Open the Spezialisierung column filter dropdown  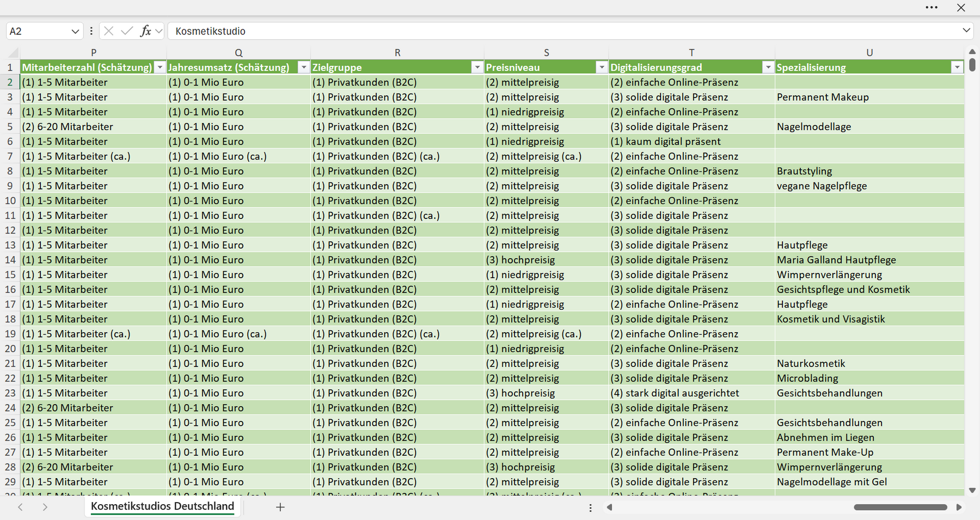pos(957,68)
